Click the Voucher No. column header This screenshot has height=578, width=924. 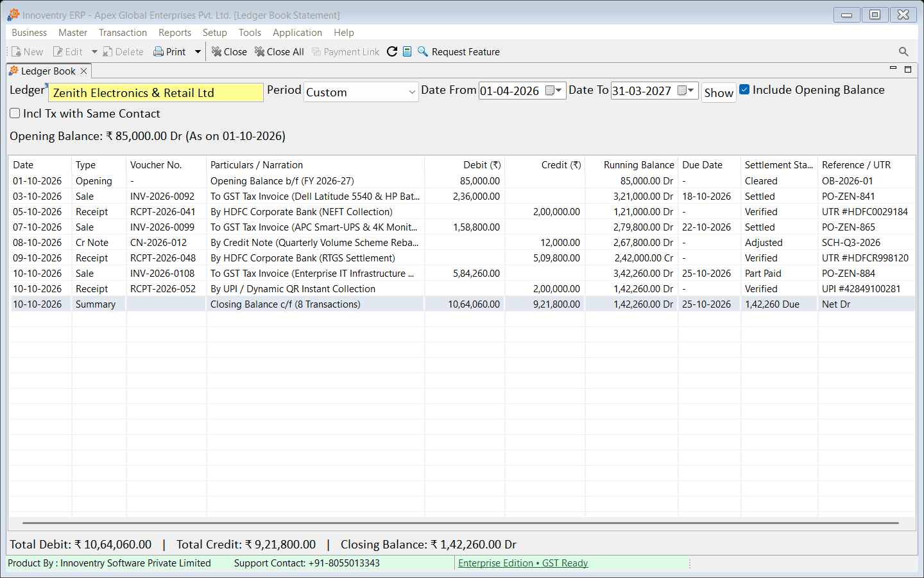[x=166, y=165]
